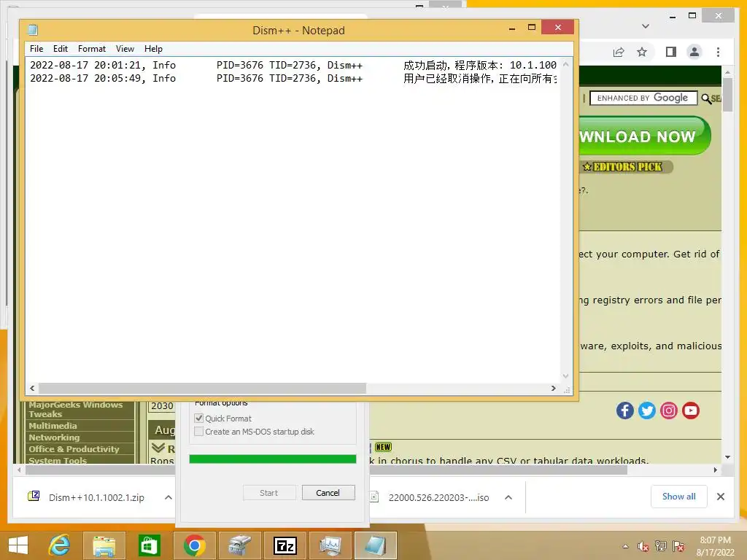The image size is (747, 560).
Task: Open the drive tool taskbar icon
Action: 239,545
